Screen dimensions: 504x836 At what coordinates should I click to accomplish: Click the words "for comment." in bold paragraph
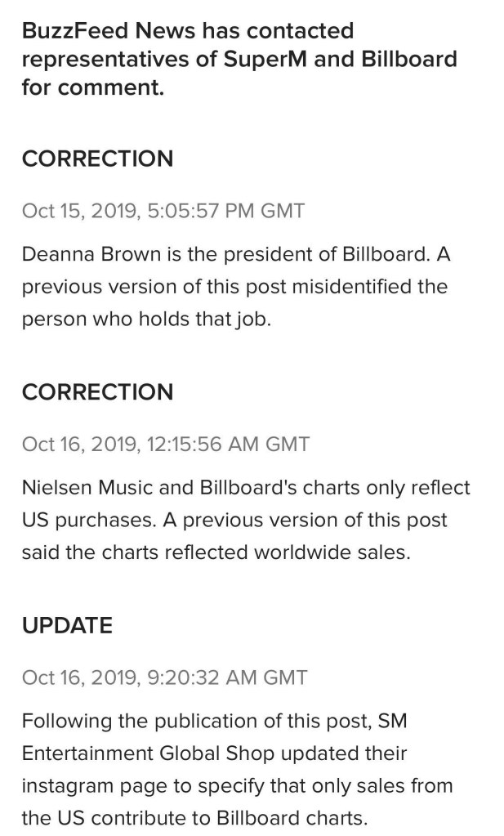pos(93,87)
